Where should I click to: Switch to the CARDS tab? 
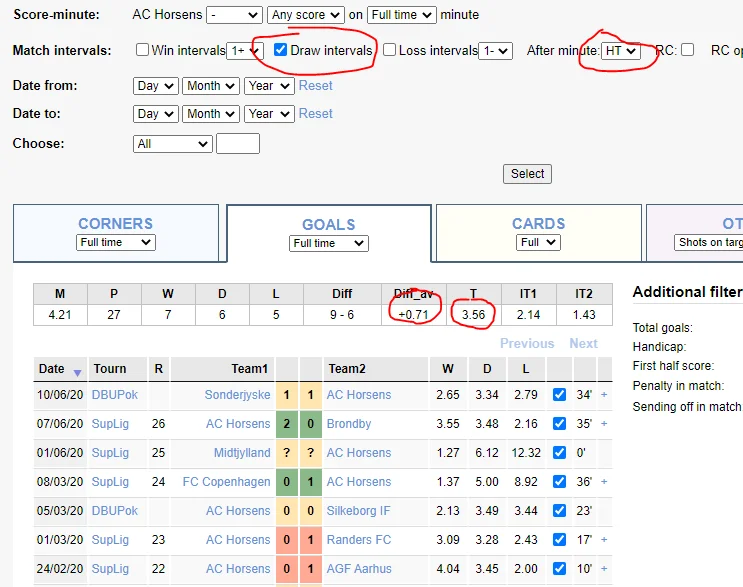click(x=538, y=224)
